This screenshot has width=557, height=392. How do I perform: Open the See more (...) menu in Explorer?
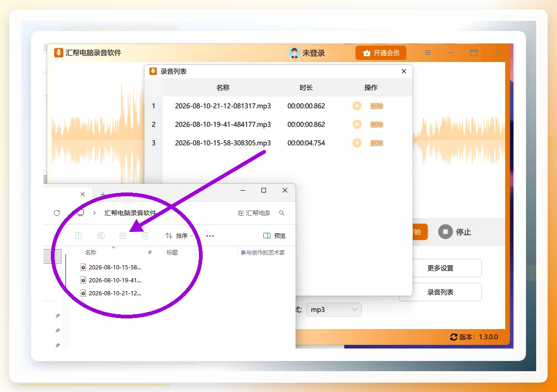(210, 236)
